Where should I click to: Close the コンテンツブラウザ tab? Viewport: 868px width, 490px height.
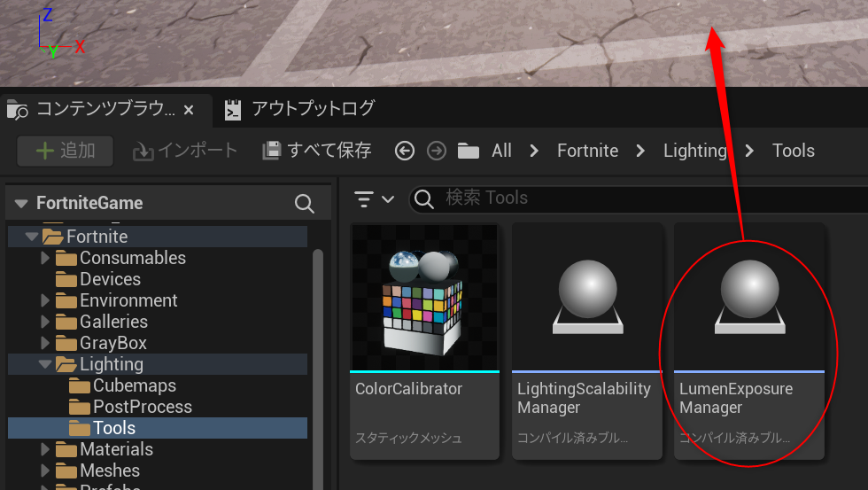(x=189, y=110)
